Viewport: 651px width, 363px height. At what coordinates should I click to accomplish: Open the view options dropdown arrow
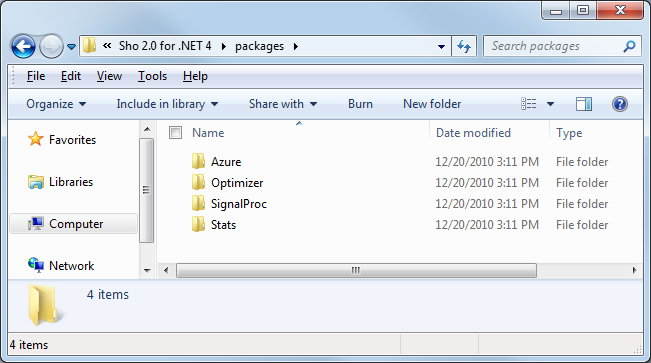pyautogui.click(x=550, y=104)
